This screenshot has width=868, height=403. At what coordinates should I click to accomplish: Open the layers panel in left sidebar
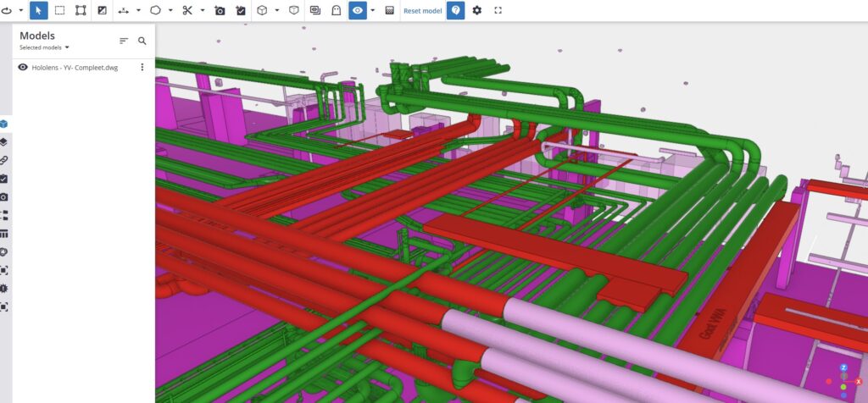(x=4, y=141)
